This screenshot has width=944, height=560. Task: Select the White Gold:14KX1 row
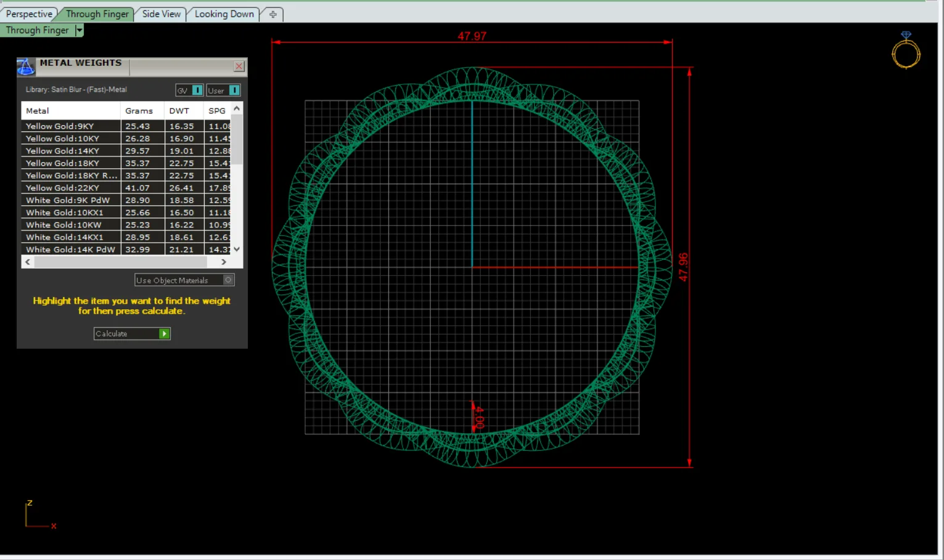(126, 237)
